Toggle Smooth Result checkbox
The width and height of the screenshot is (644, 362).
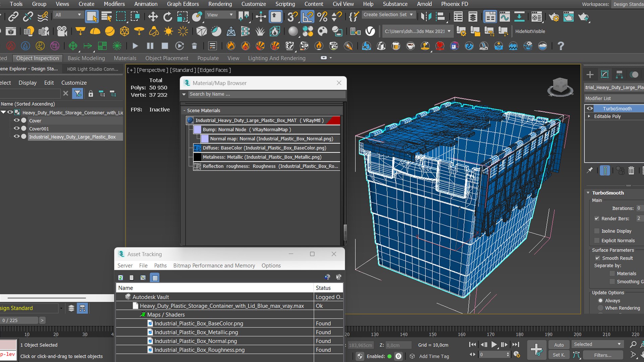(x=597, y=258)
